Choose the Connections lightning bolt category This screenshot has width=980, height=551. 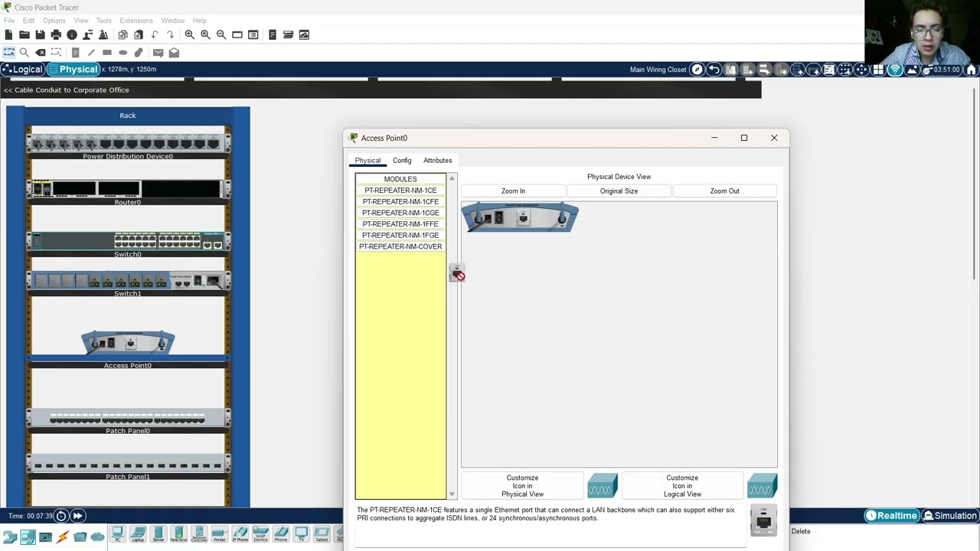(63, 537)
